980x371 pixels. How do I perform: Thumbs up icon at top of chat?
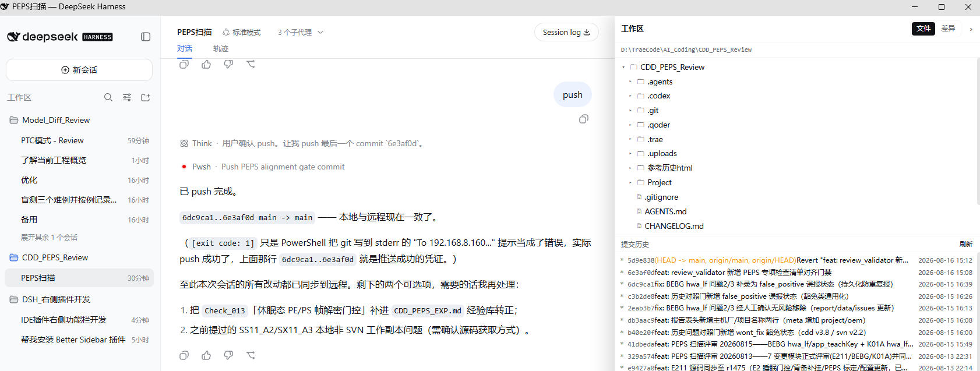click(x=206, y=64)
